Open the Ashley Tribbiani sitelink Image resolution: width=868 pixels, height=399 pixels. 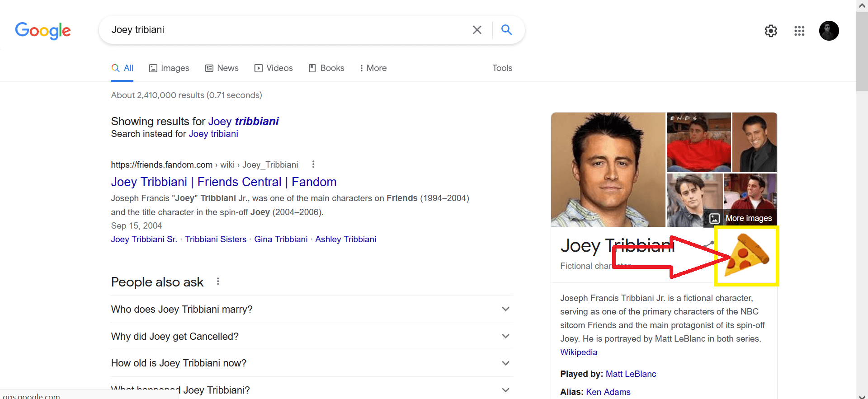pyautogui.click(x=346, y=239)
